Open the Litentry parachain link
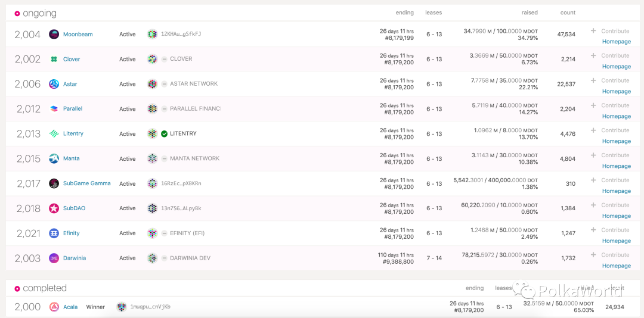The height and width of the screenshot is (318, 644). click(73, 134)
